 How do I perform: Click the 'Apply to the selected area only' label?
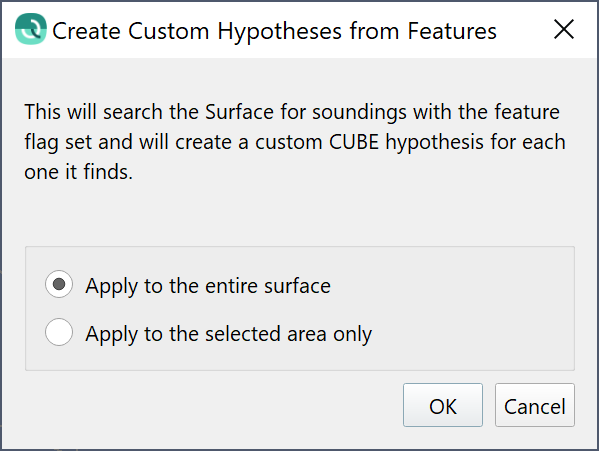coord(228,334)
